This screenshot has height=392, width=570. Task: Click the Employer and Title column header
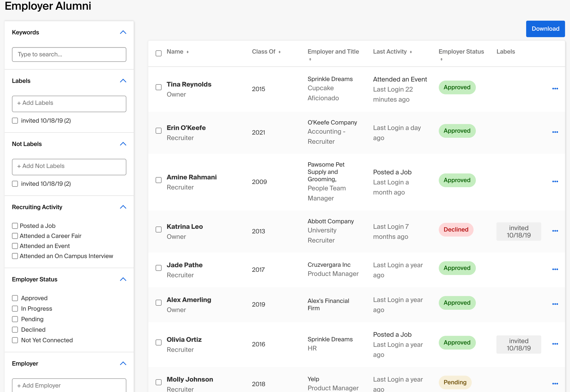click(333, 52)
